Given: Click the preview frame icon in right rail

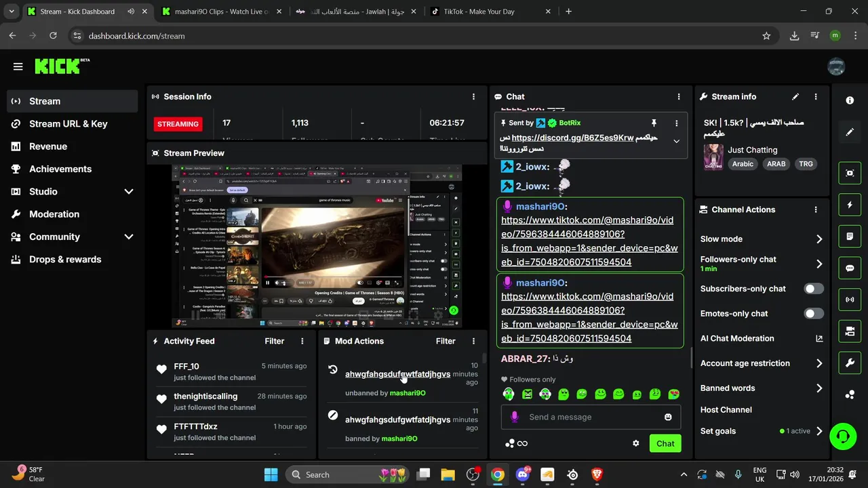Looking at the screenshot, I should click(x=850, y=173).
